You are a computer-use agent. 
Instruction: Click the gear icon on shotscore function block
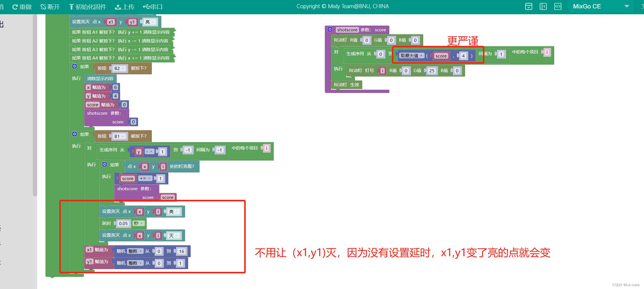(330, 29)
